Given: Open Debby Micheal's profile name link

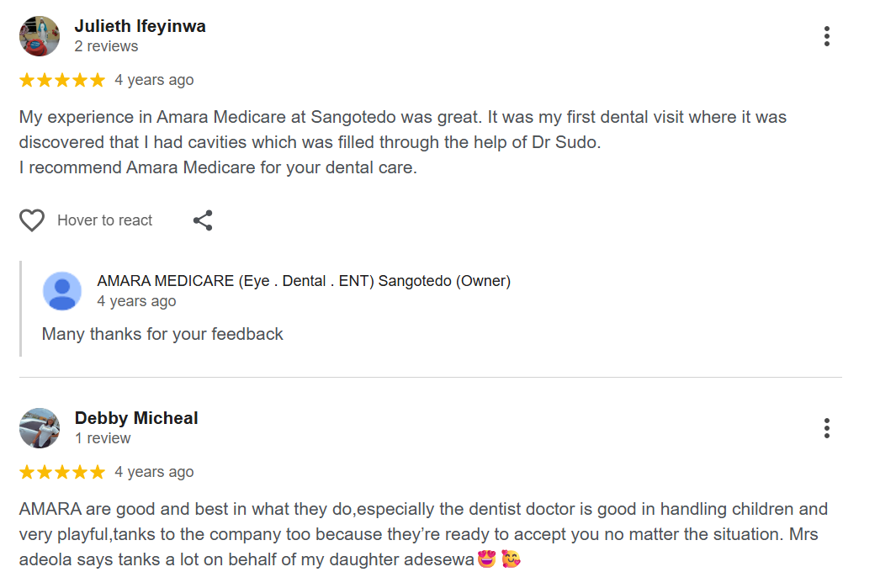Looking at the screenshot, I should tap(136, 418).
